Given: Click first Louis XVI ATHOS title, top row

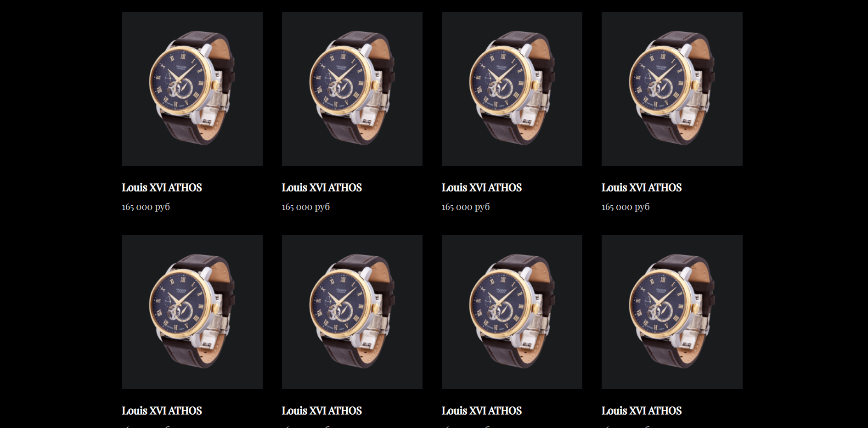Looking at the screenshot, I should tap(162, 187).
